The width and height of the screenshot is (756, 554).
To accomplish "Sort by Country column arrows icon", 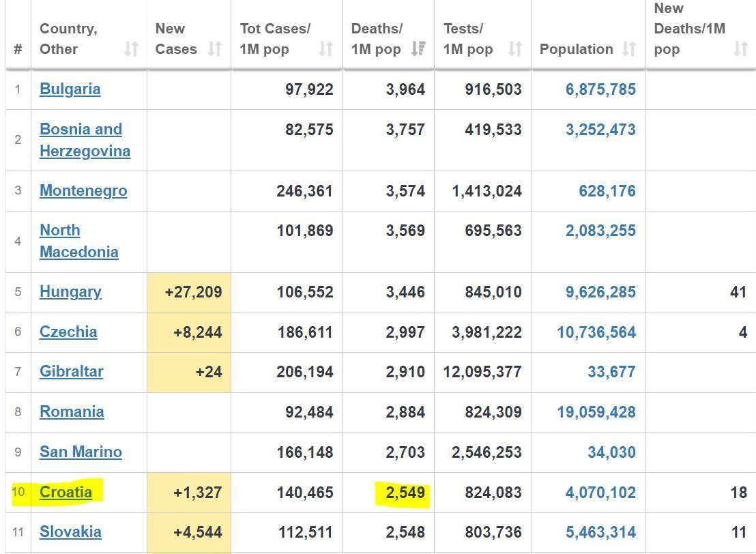I will coord(131,49).
